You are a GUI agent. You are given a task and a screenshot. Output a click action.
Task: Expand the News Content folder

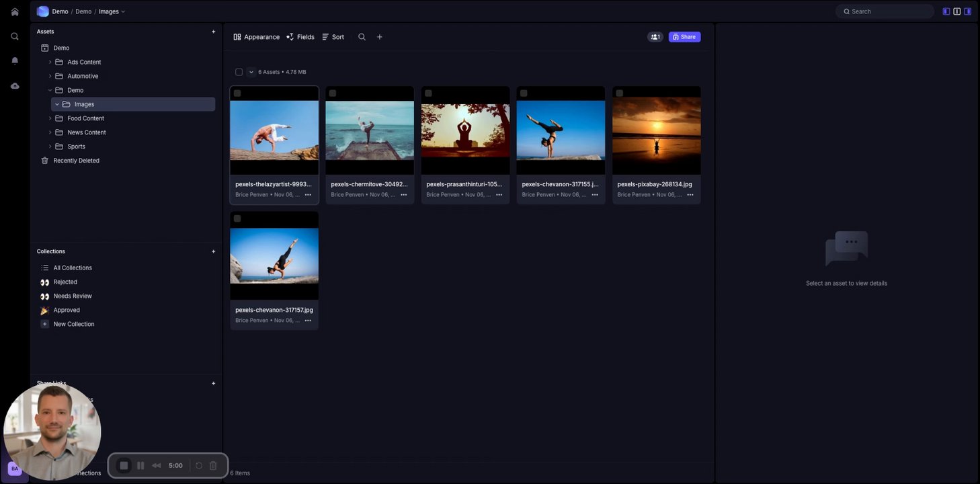coord(50,132)
